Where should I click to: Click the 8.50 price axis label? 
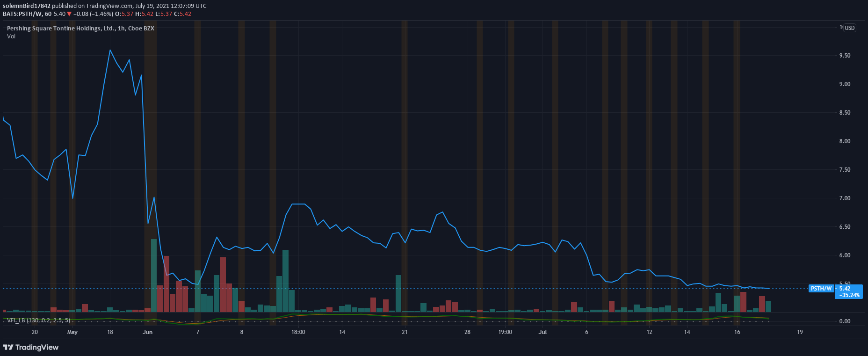845,113
